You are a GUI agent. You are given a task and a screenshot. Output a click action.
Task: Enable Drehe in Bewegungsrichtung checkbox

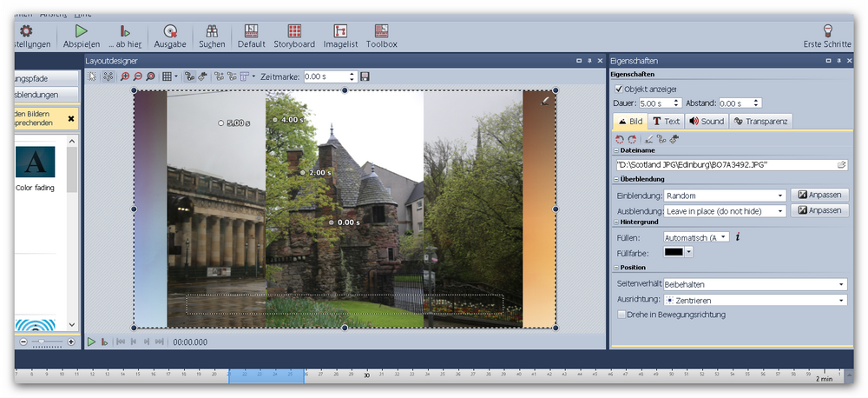621,315
